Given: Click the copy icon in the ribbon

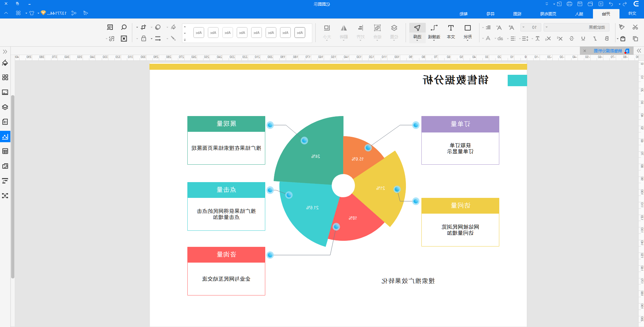Looking at the screenshot, I should 635,39.
